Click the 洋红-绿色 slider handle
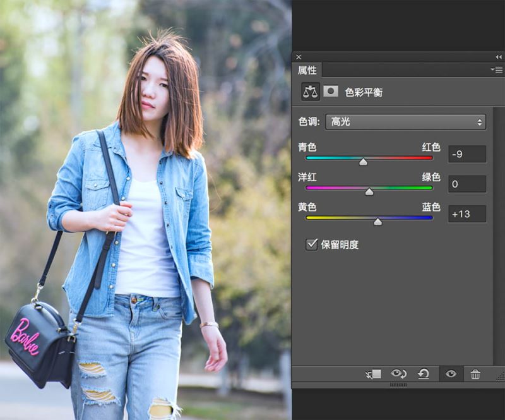 pyautogui.click(x=369, y=192)
